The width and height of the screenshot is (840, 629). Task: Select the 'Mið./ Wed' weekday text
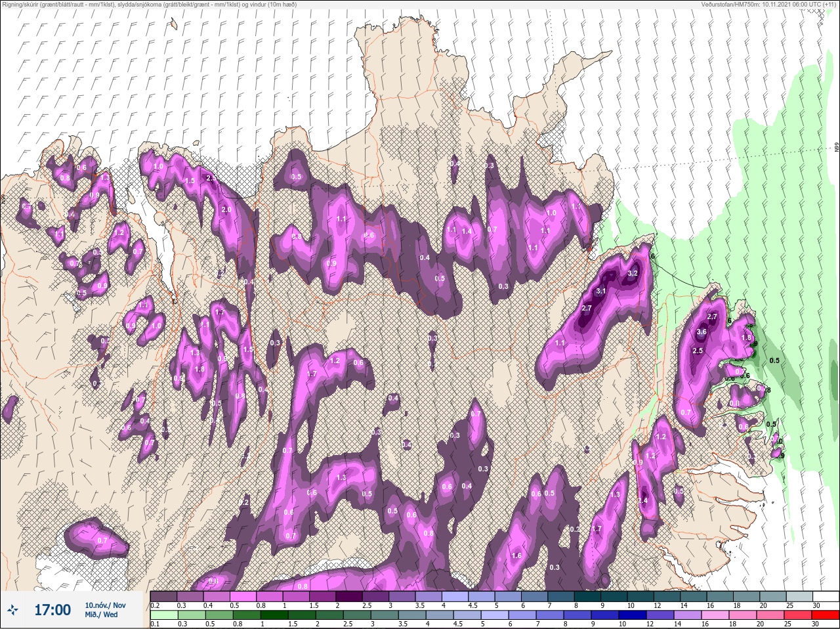pyautogui.click(x=102, y=615)
